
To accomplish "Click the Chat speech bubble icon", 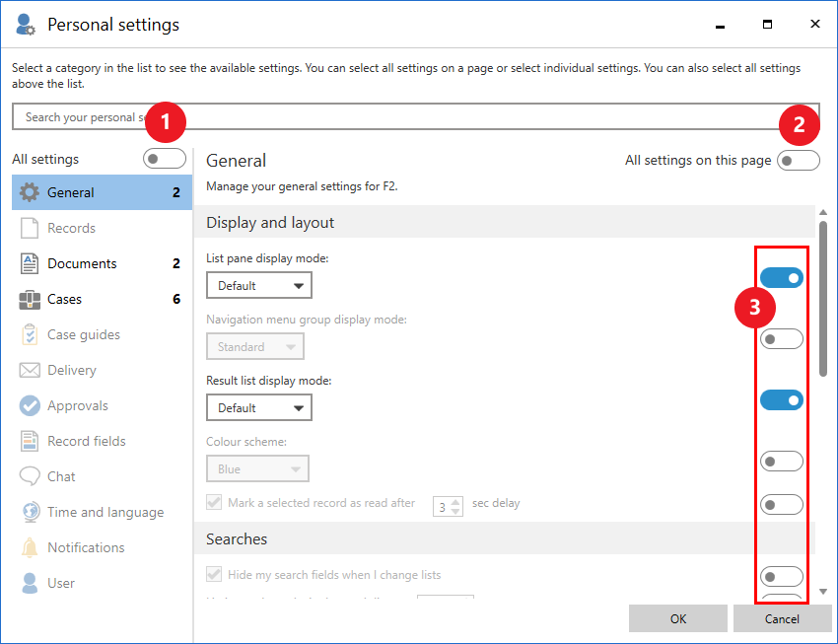I will point(30,476).
